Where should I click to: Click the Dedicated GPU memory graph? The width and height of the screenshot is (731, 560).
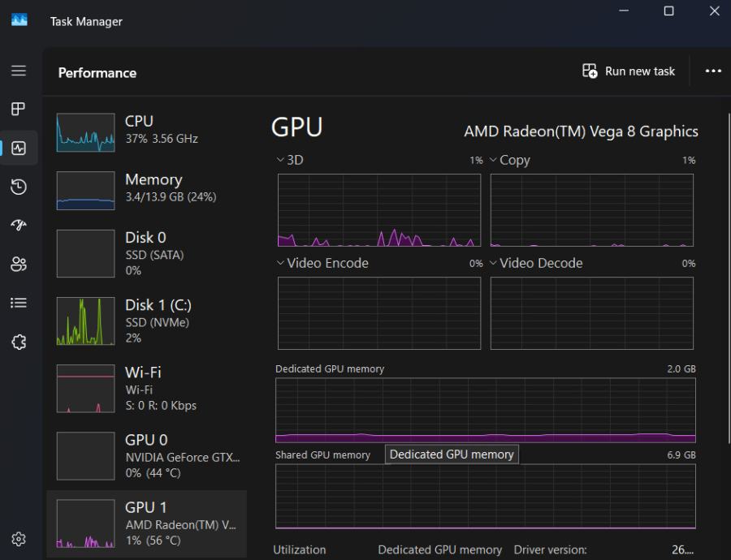click(x=486, y=410)
